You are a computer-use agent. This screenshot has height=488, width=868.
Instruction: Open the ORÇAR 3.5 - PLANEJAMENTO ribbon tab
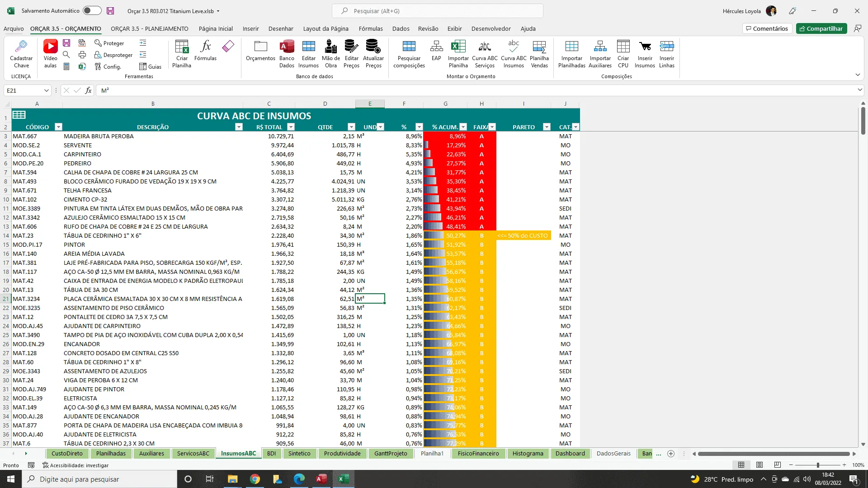(x=150, y=28)
